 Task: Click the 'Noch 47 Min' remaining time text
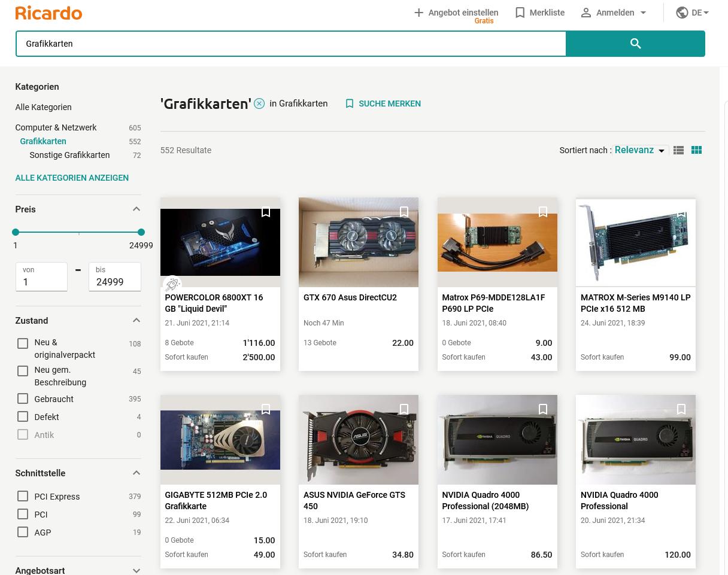coord(324,323)
